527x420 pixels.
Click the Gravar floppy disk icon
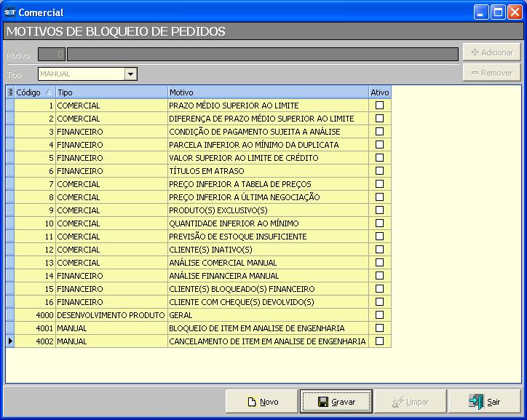323,402
